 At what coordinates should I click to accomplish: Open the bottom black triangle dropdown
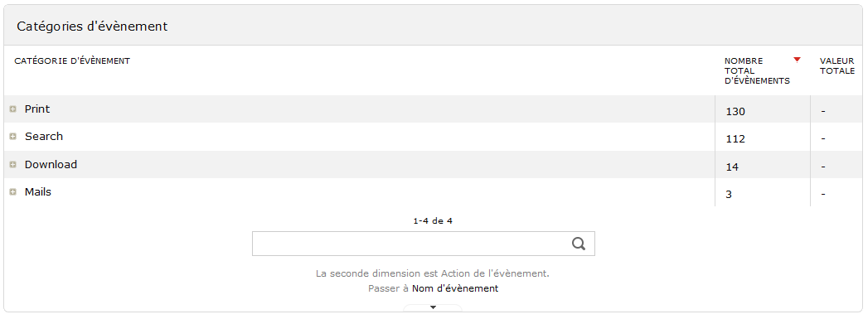tap(433, 307)
